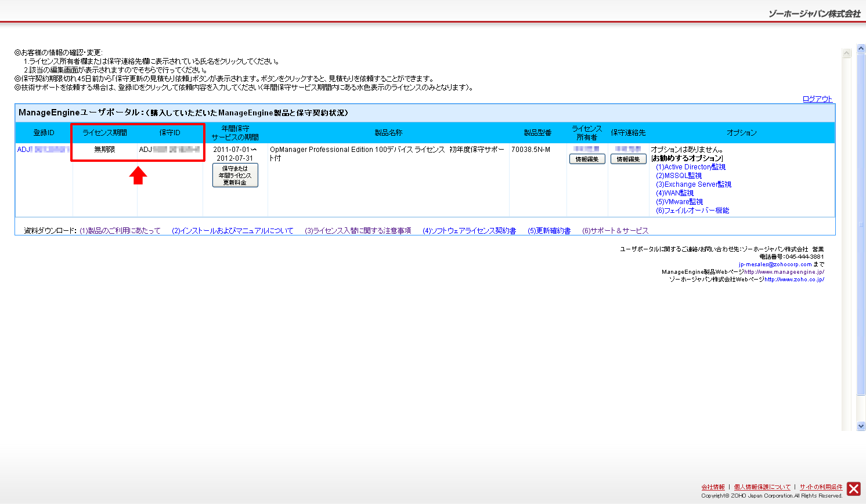Click the red X icon in footer
This screenshot has height=504, width=866.
point(853,489)
